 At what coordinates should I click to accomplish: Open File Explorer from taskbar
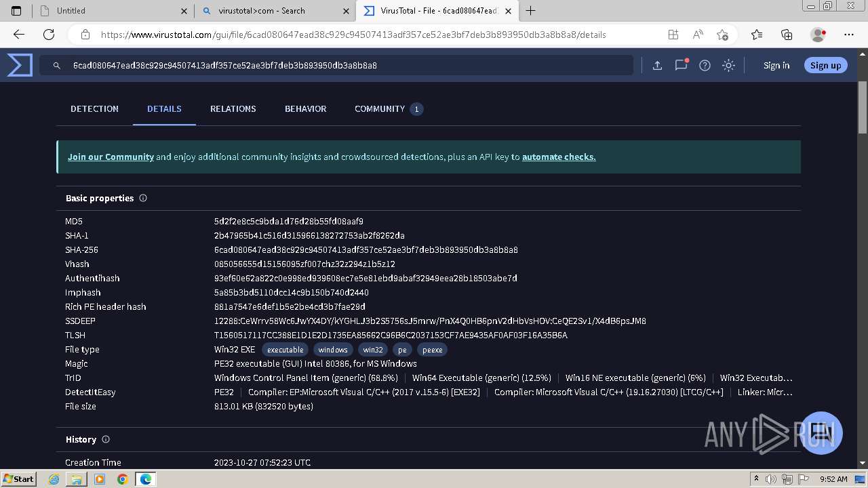coord(77,479)
